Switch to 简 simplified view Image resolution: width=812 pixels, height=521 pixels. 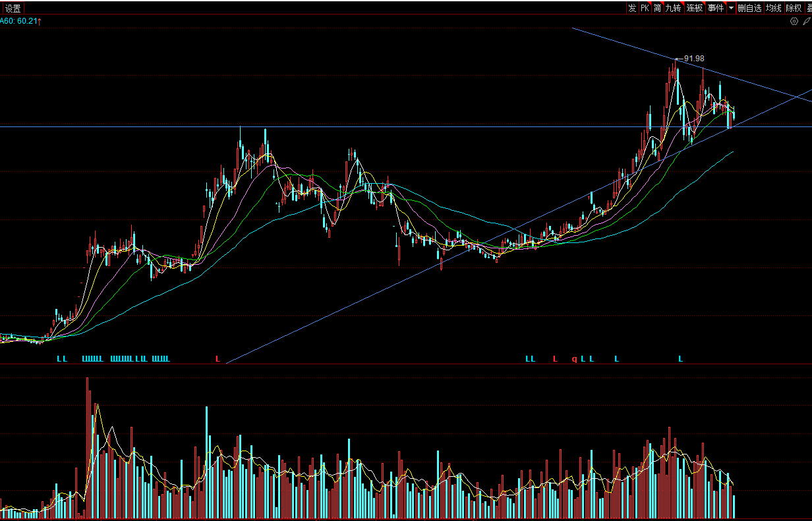pyautogui.click(x=657, y=8)
